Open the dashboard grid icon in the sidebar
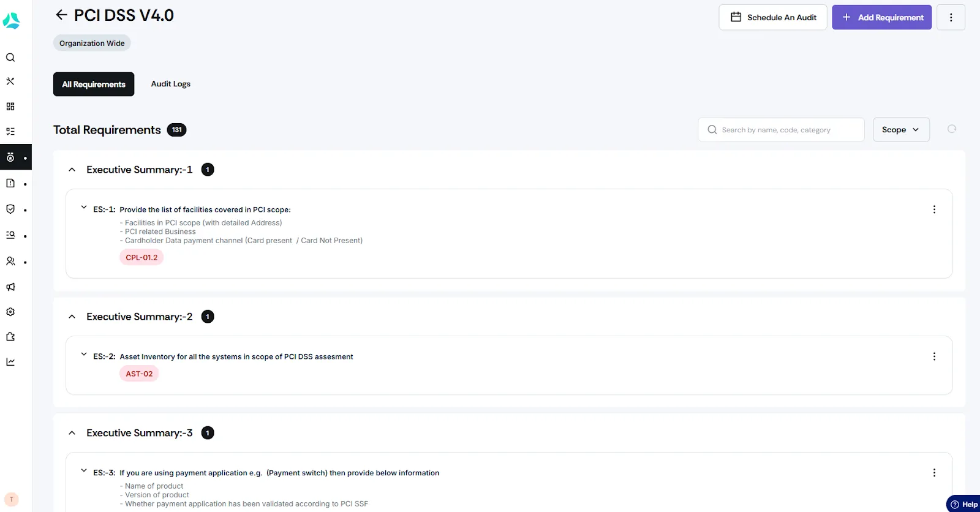Image resolution: width=980 pixels, height=512 pixels. coord(10,107)
